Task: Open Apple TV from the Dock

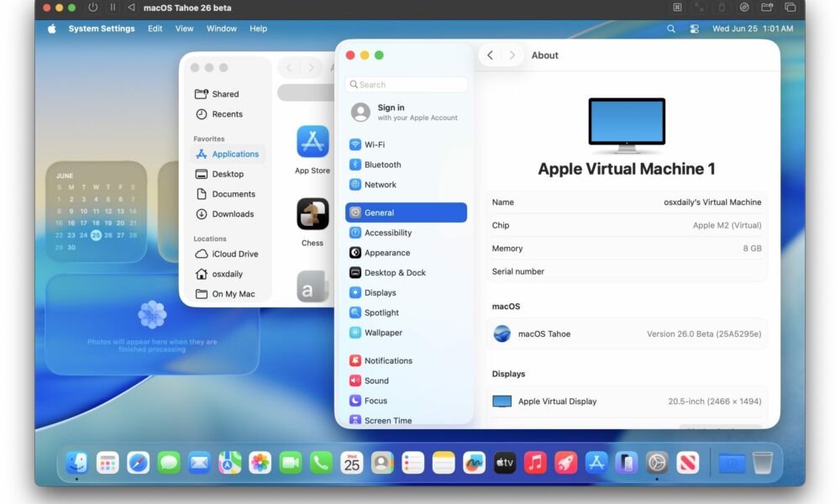Action: (505, 463)
